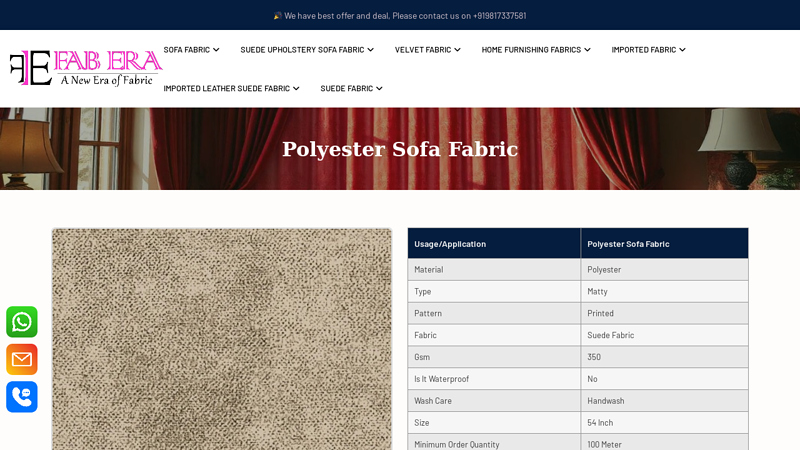Click the polyester fabric product image
The image size is (800, 450).
point(222,339)
